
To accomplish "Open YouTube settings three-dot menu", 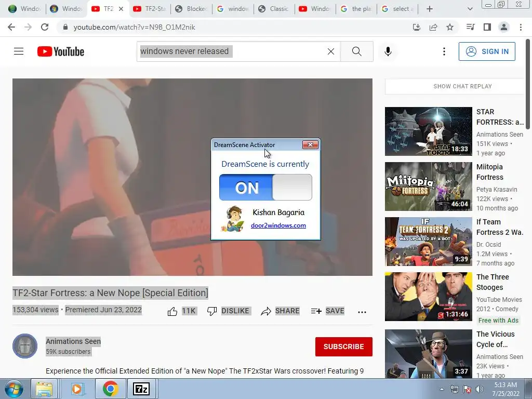I will coord(444,51).
